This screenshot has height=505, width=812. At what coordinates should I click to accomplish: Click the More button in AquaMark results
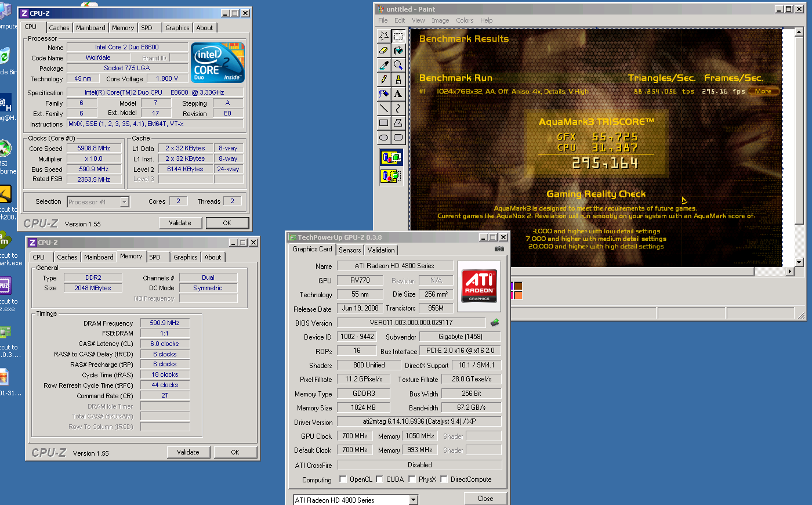click(x=763, y=91)
